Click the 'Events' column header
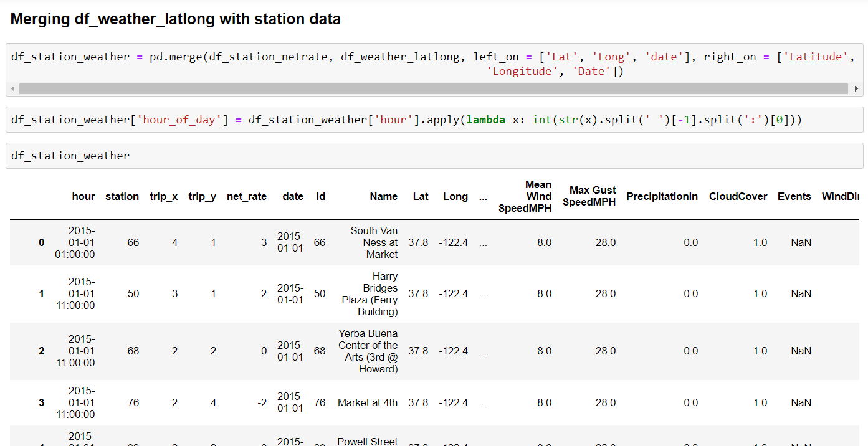The height and width of the screenshot is (446, 868). (794, 197)
